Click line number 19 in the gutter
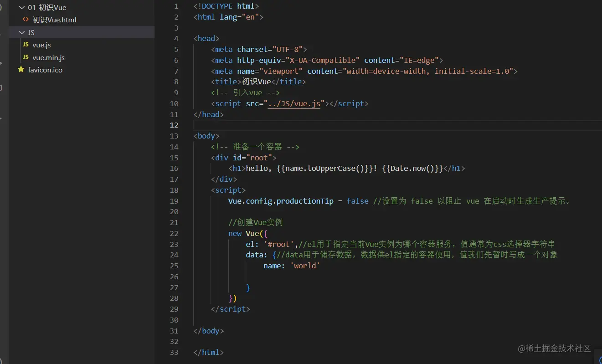 (174, 201)
